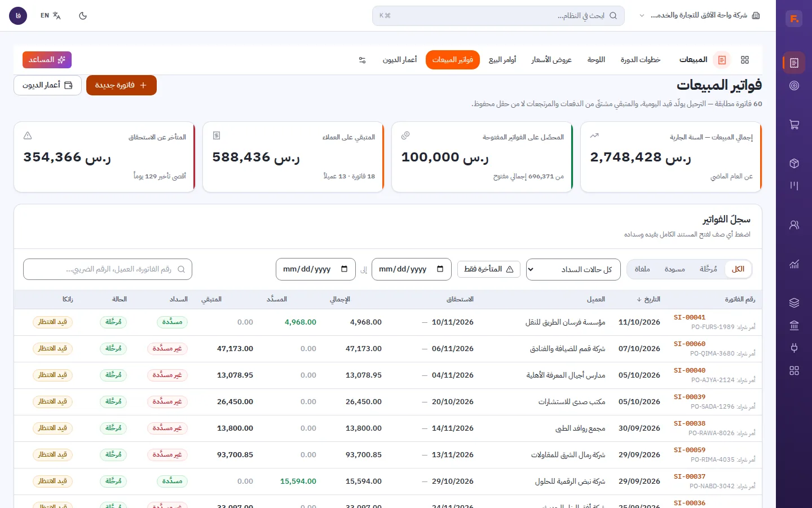Click the فاتورة جديدة button
Viewport: 812px width, 508px height.
121,85
